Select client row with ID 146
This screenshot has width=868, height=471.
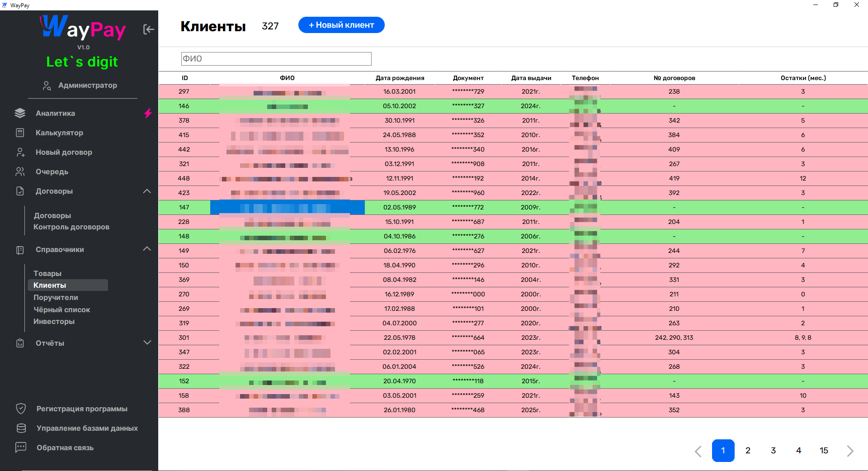513,106
